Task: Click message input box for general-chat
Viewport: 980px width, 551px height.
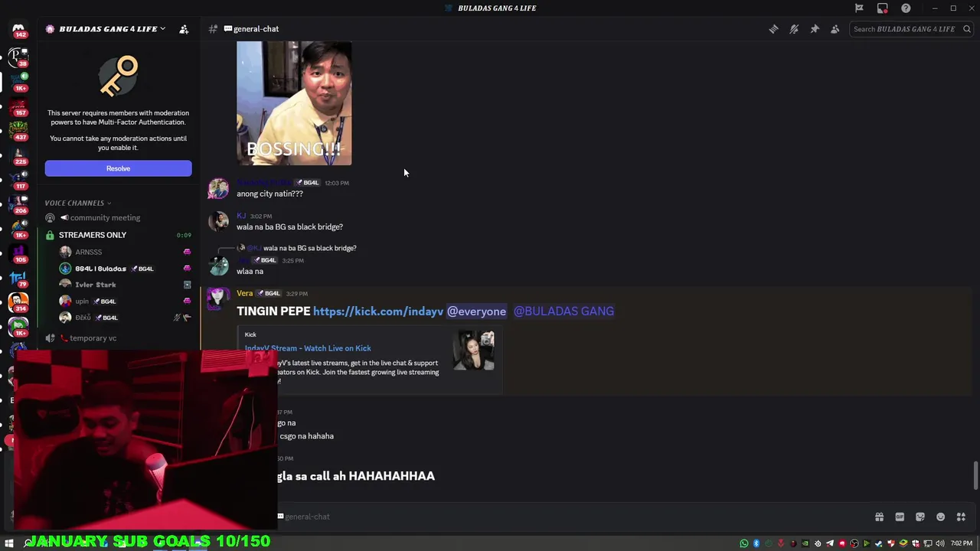Action: [x=574, y=517]
